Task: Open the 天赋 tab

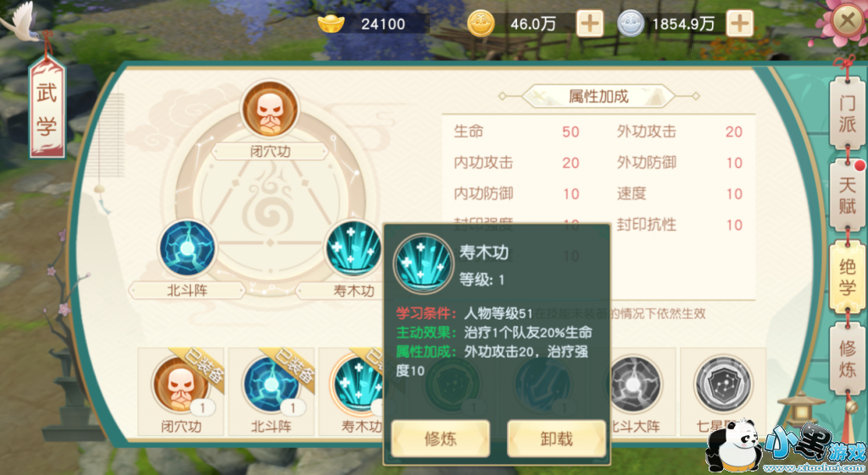Action: coord(847,195)
